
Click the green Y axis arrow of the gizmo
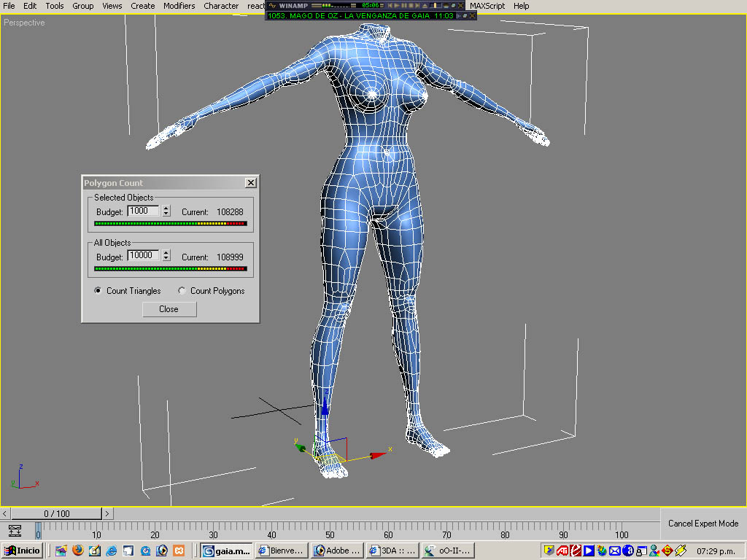click(301, 448)
